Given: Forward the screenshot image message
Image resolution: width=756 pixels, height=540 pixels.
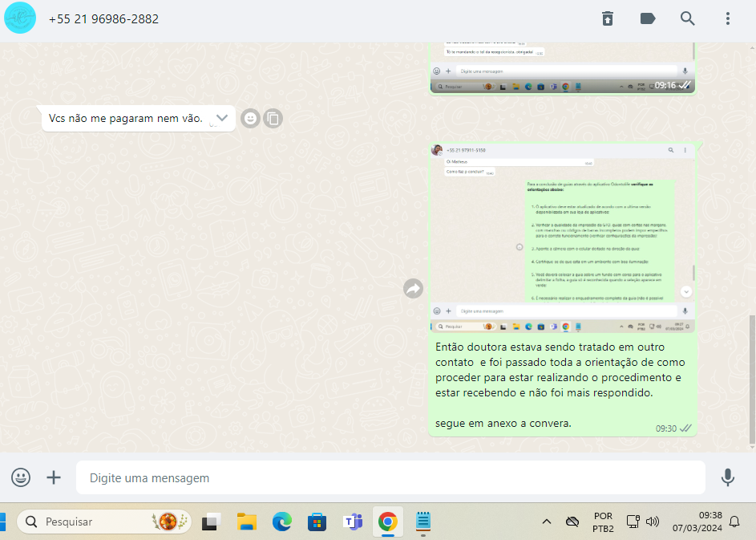Looking at the screenshot, I should pyautogui.click(x=413, y=289).
